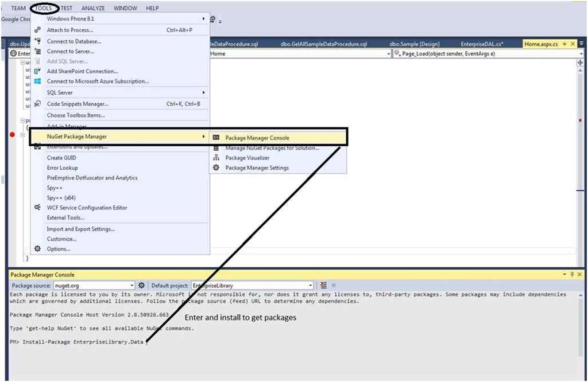Viewport: 588px width, 382px height.
Task: Click the Options gear icon
Action: pos(37,248)
